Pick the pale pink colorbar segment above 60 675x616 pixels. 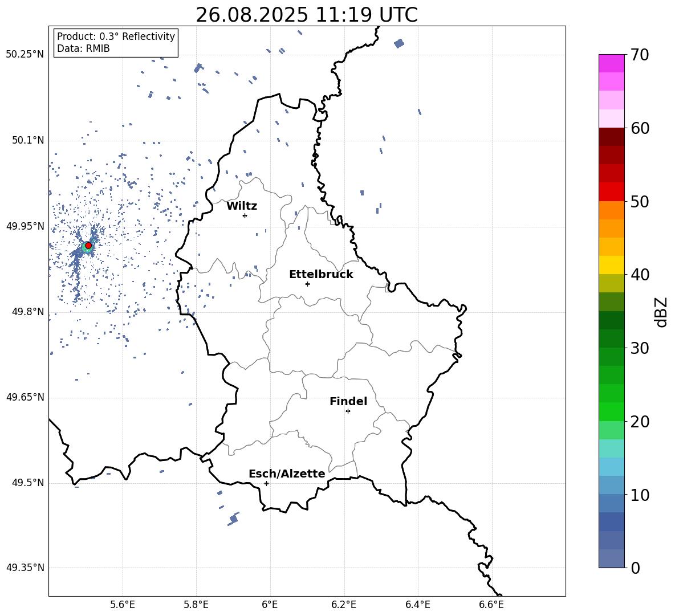tap(611, 119)
